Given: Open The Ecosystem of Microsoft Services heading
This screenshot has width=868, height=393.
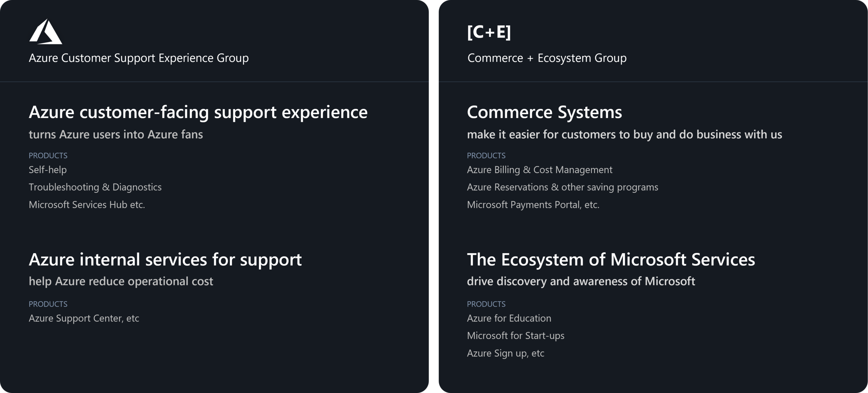Looking at the screenshot, I should coord(611,260).
